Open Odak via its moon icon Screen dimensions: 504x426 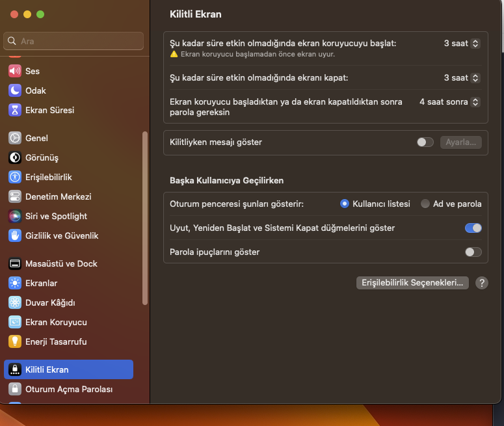[15, 90]
